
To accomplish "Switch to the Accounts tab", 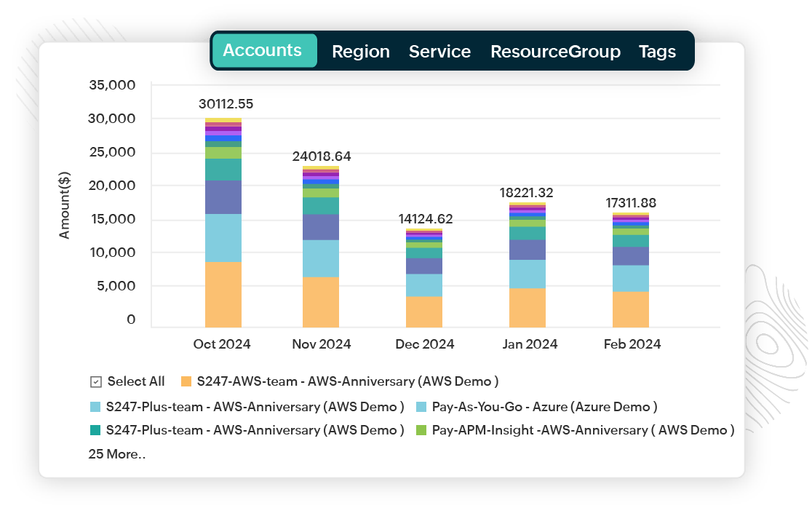I will 263,51.
